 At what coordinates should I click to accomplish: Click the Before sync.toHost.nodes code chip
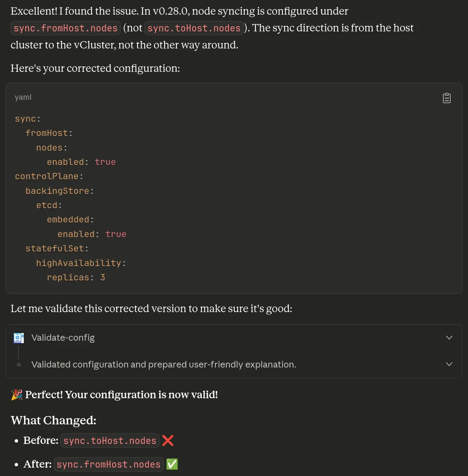(x=110, y=441)
